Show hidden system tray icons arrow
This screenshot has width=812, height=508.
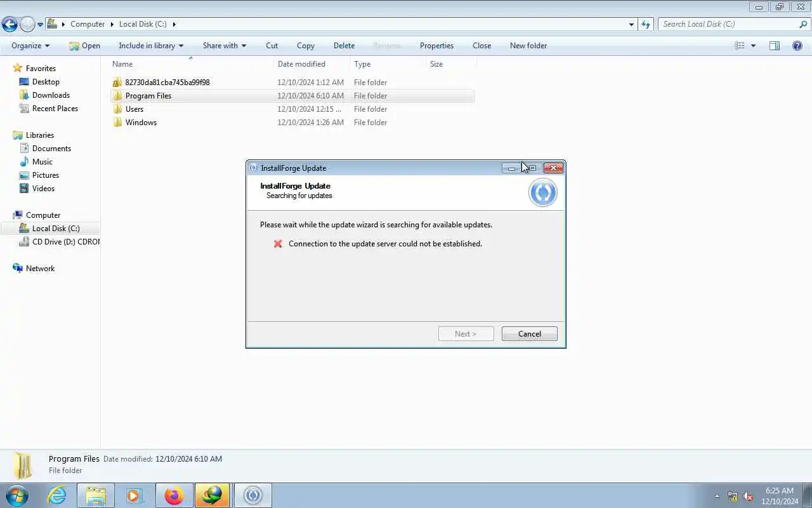[x=717, y=497]
